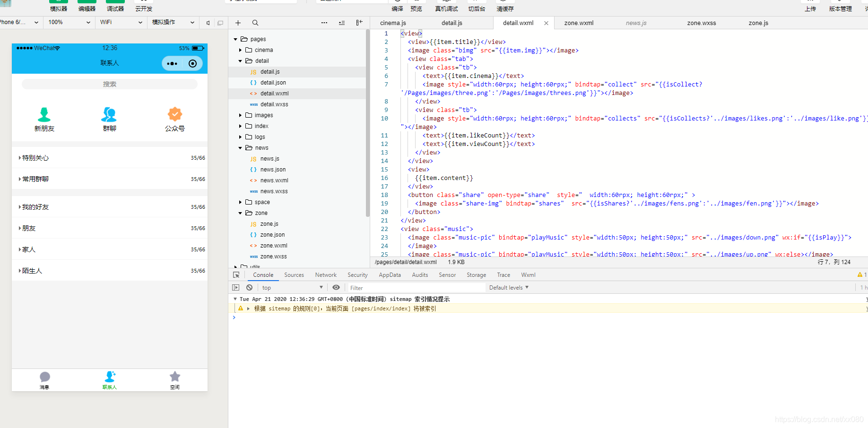Open Sources devtools tab
The image size is (868, 428).
pyautogui.click(x=294, y=275)
